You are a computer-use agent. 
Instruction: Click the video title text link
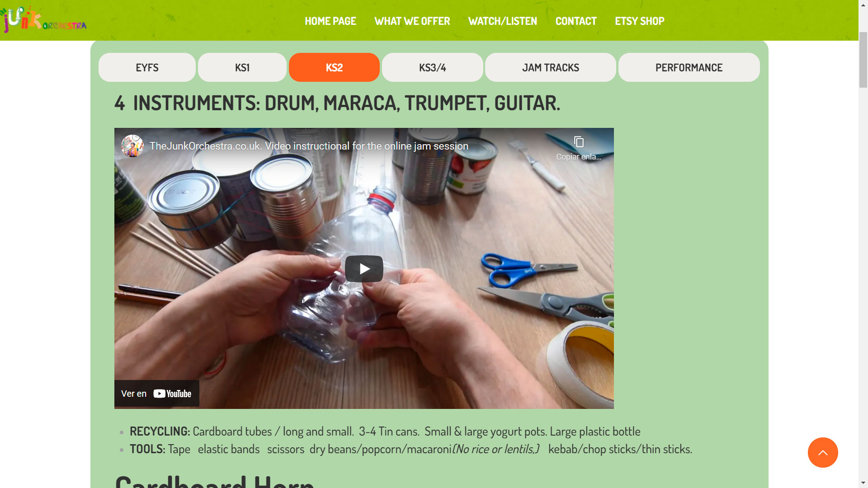309,146
